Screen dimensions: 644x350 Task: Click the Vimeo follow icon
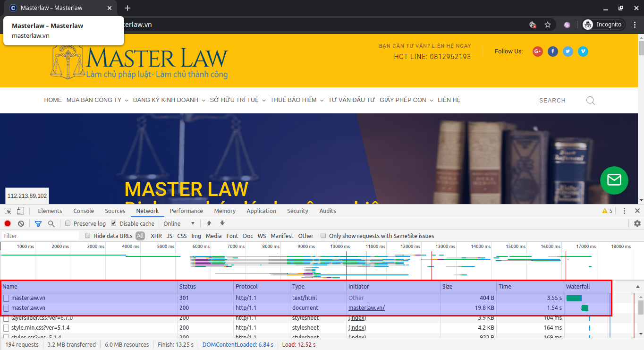click(583, 51)
